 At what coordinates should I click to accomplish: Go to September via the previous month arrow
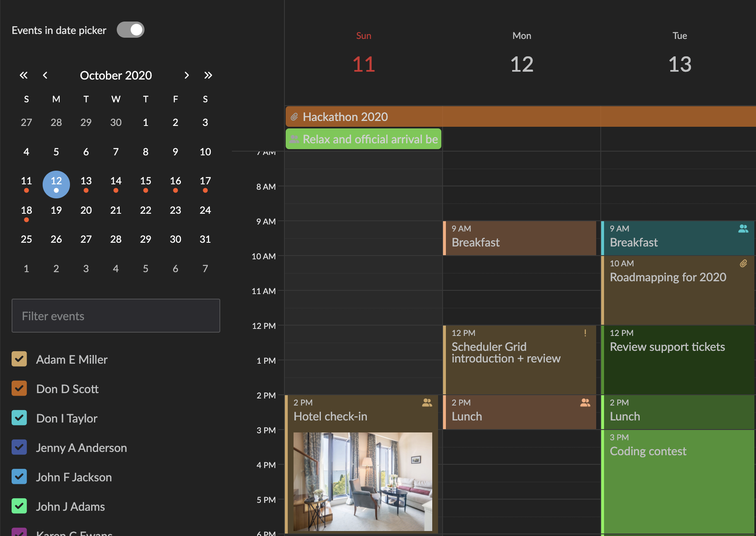(x=45, y=75)
